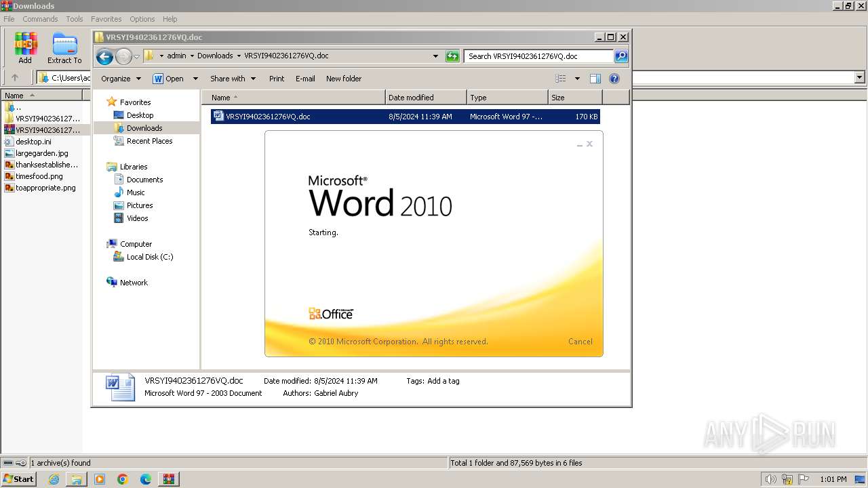Click the Word document icon in details pane
Image resolution: width=868 pixels, height=488 pixels.
[120, 387]
